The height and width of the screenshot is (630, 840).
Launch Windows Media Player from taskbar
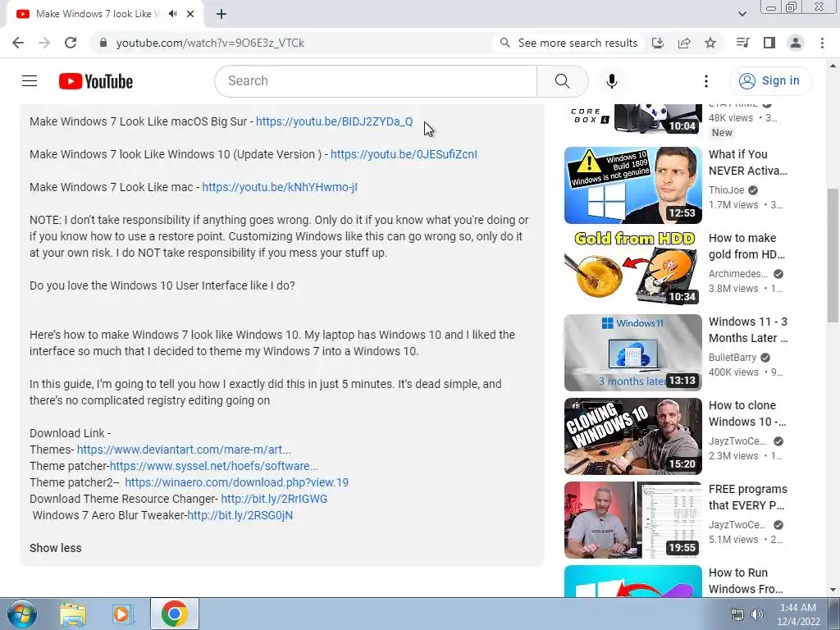tap(123, 614)
